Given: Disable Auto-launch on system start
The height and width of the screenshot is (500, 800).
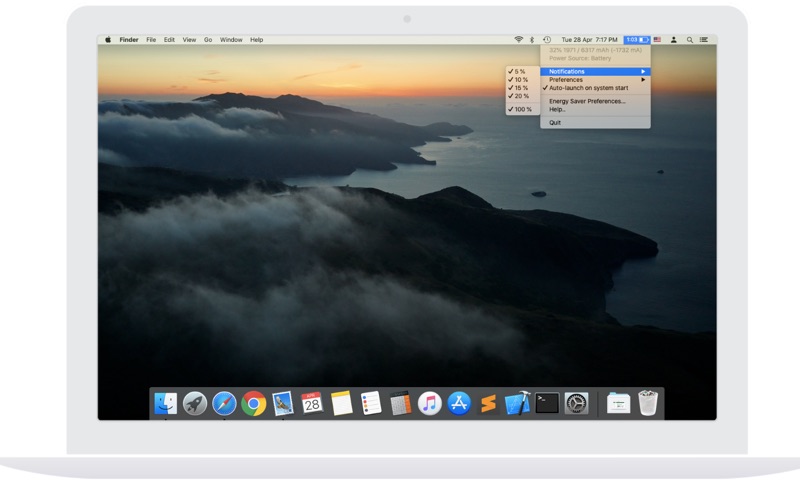Looking at the screenshot, I should pyautogui.click(x=588, y=88).
